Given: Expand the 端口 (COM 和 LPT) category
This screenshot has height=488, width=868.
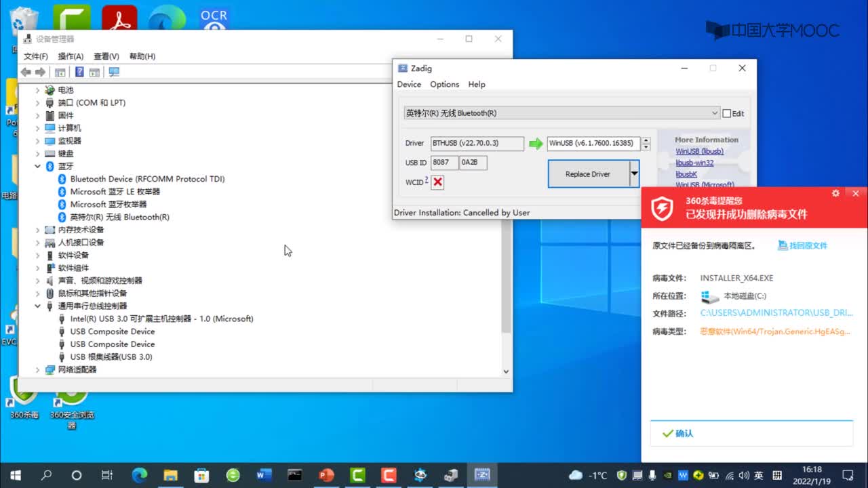Looking at the screenshot, I should point(38,103).
